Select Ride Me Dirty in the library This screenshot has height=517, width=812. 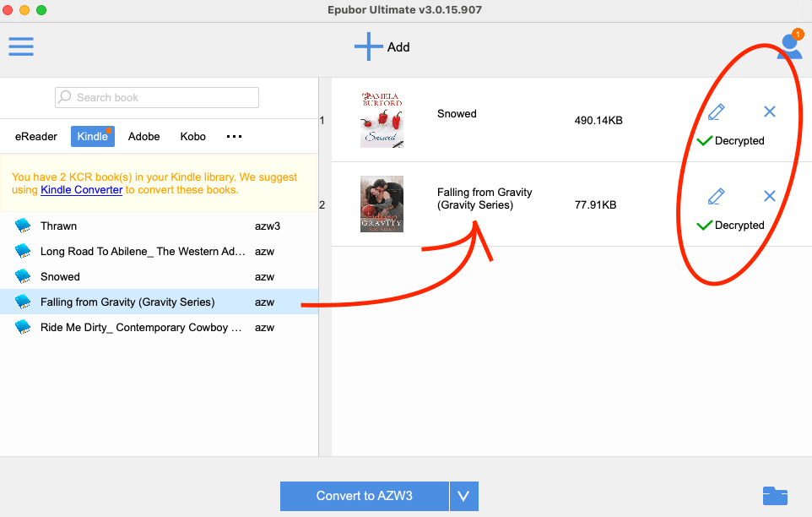pos(159,328)
